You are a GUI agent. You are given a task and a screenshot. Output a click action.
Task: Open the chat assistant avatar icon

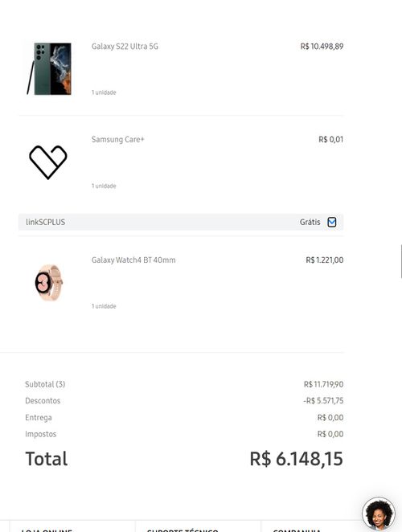tap(378, 514)
